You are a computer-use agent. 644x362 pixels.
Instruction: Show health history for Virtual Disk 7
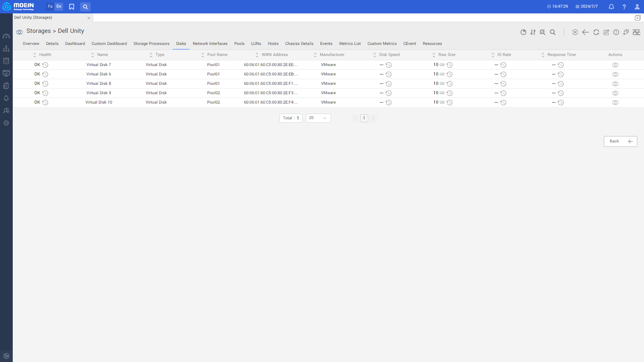click(45, 65)
